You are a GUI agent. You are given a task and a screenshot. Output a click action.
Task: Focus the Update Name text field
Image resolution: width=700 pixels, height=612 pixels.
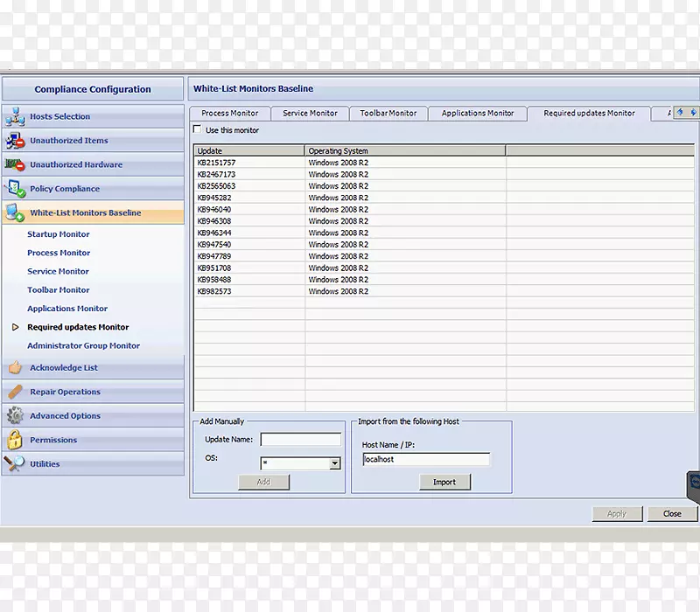300,440
